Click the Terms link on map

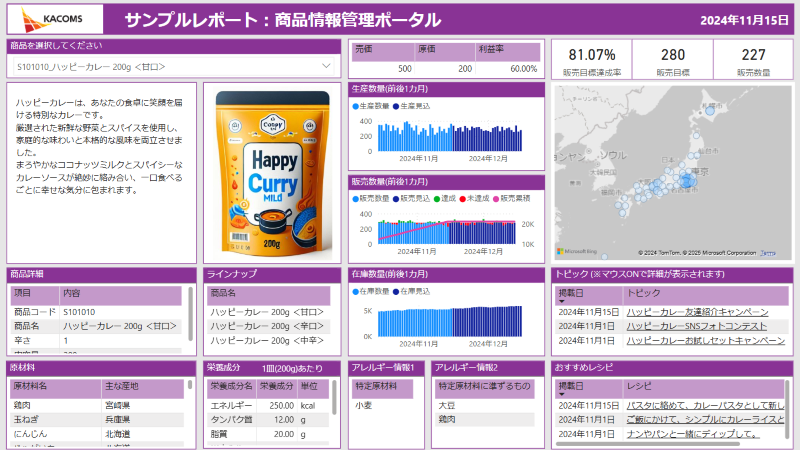(x=768, y=253)
